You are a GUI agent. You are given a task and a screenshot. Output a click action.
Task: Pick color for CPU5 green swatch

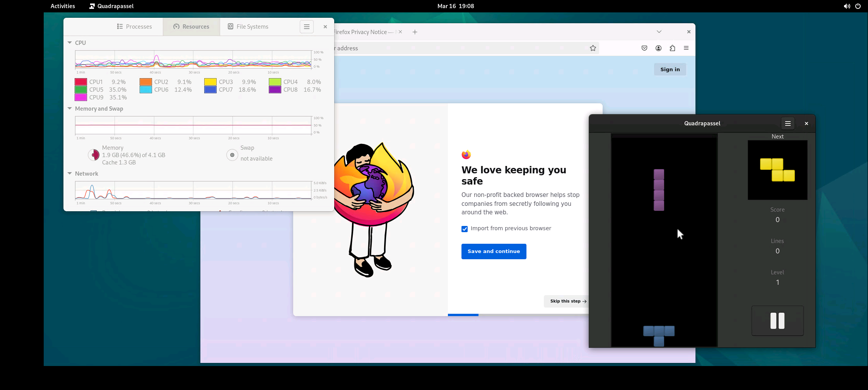tap(81, 90)
